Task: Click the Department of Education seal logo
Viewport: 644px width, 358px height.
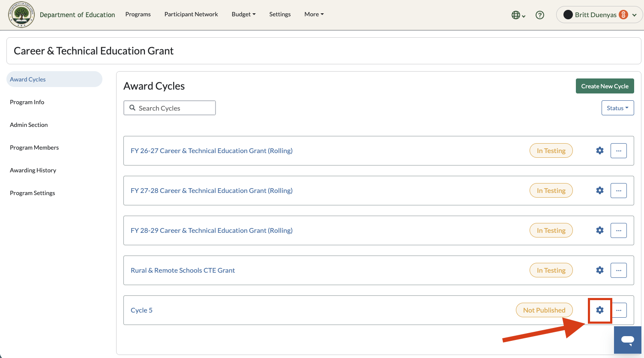Action: click(x=21, y=15)
